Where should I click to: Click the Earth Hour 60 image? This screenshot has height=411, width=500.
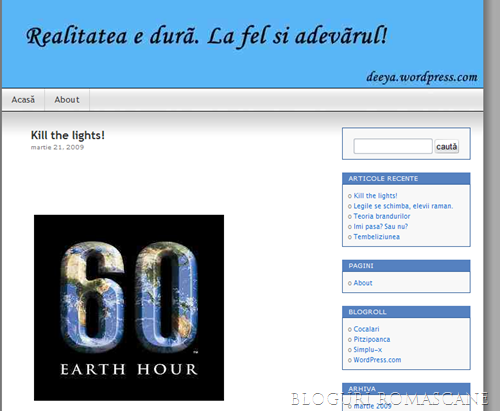point(129,308)
